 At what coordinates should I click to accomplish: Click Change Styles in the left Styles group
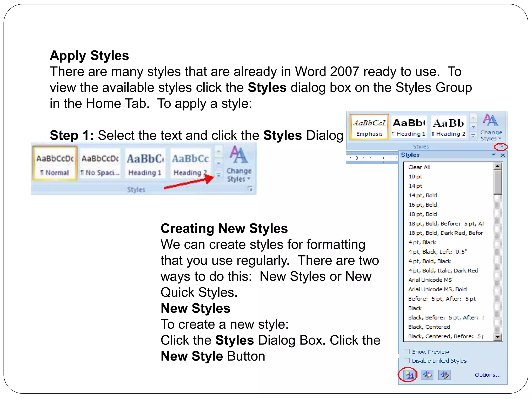click(239, 164)
